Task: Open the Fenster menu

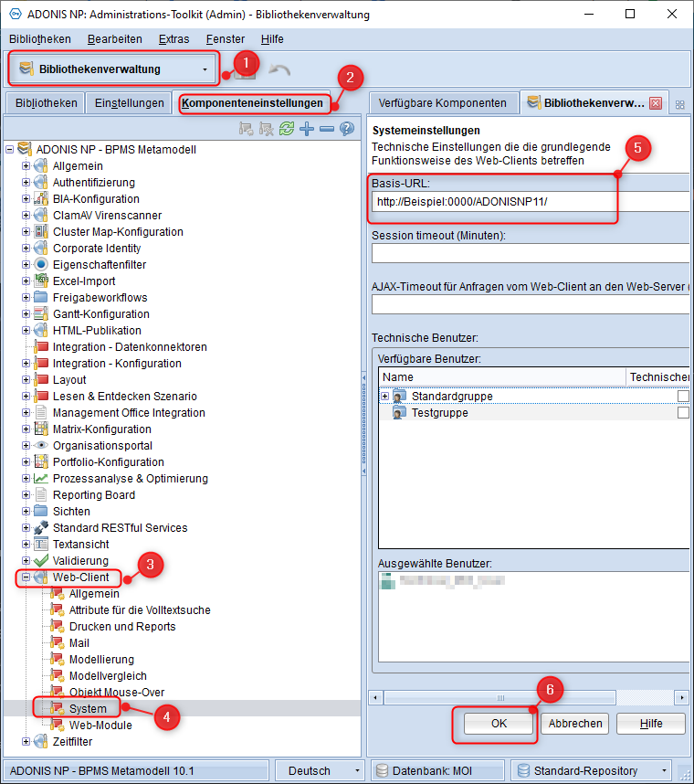Action: [x=226, y=39]
